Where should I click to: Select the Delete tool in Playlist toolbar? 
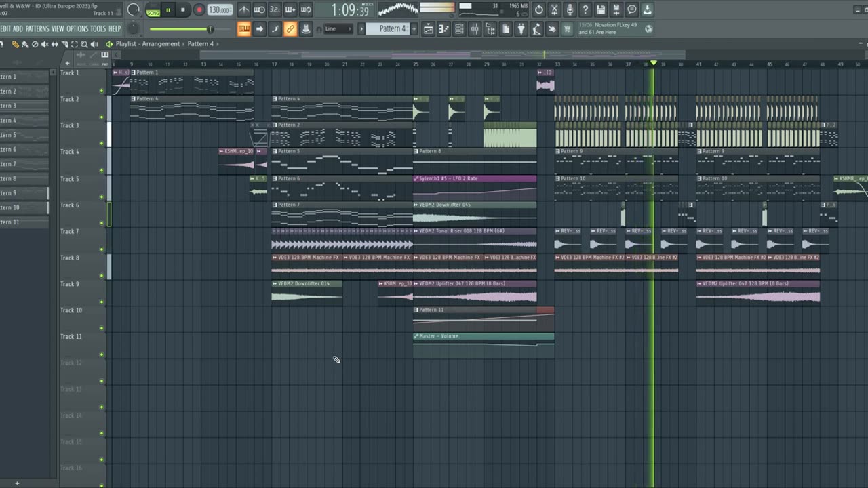(35, 44)
